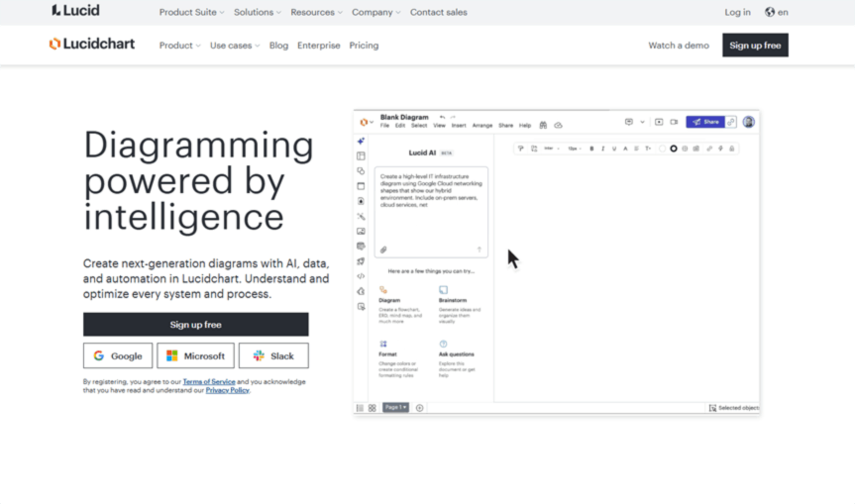The width and height of the screenshot is (855, 504).
Task: Open the Solutions dropdown menu
Action: pos(257,12)
